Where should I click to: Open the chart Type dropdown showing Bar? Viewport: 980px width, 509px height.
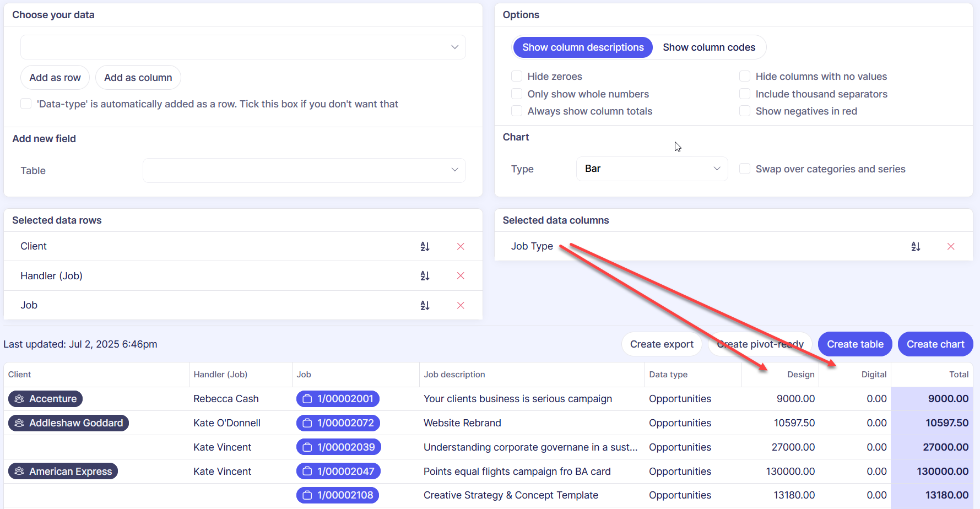point(652,169)
